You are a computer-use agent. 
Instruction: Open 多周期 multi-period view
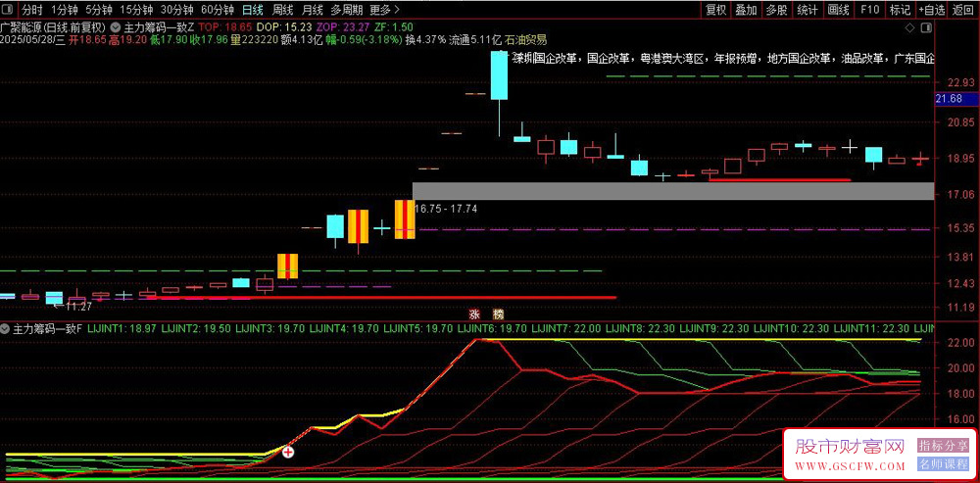(347, 10)
